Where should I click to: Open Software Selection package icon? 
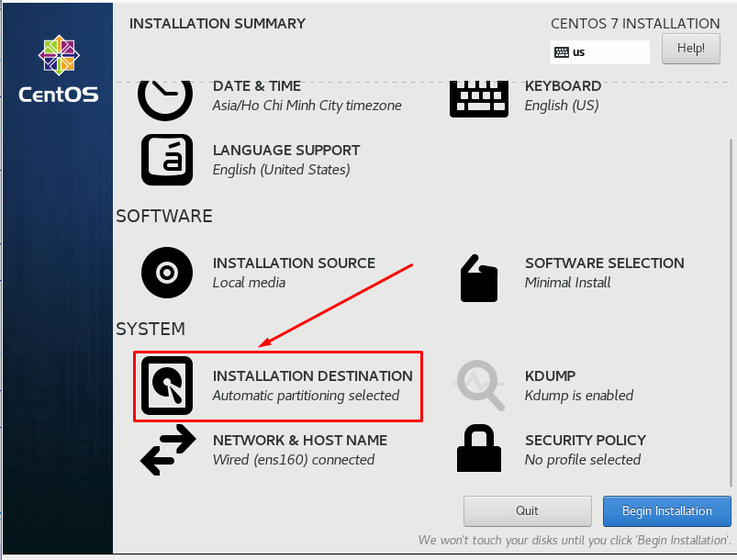tap(479, 278)
